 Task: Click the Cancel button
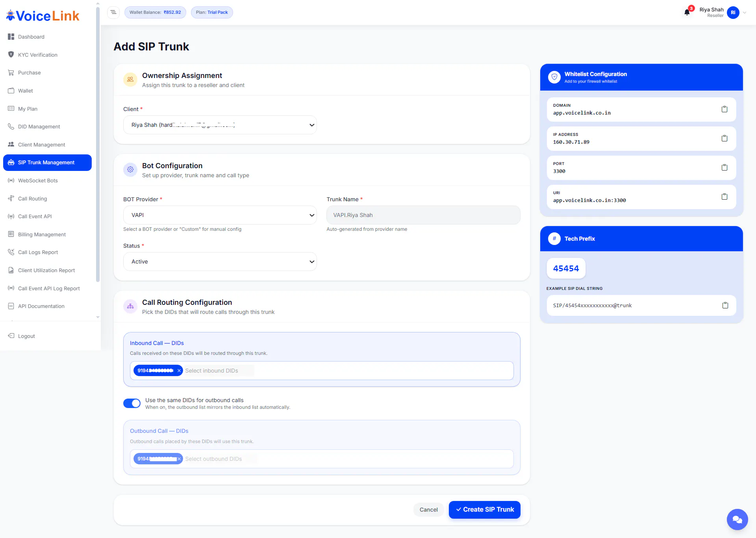428,510
